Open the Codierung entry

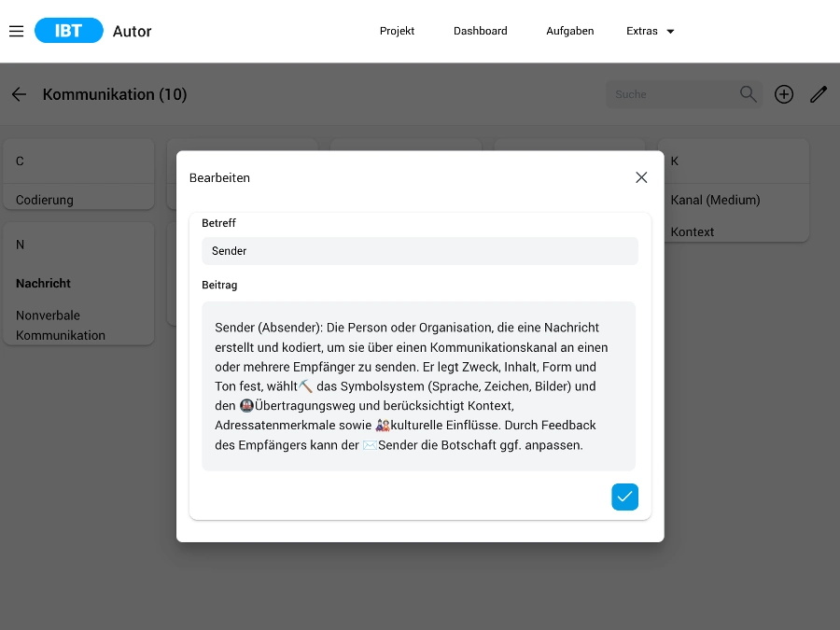coord(45,200)
